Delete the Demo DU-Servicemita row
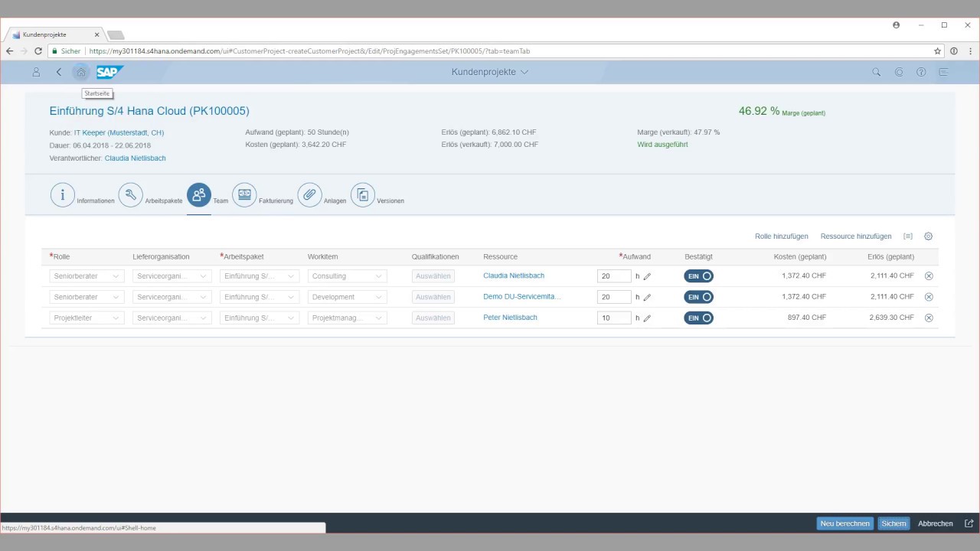The height and width of the screenshot is (551, 980). 929,297
